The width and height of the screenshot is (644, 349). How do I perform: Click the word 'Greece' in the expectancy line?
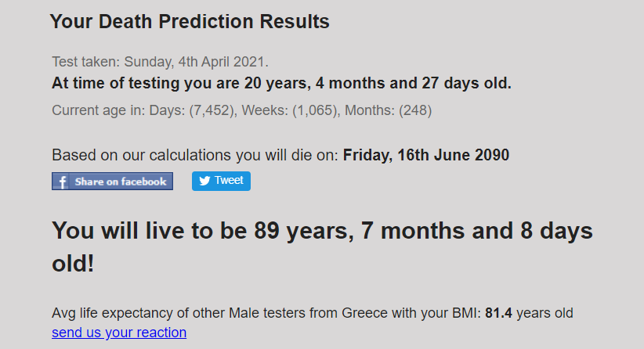(364, 313)
